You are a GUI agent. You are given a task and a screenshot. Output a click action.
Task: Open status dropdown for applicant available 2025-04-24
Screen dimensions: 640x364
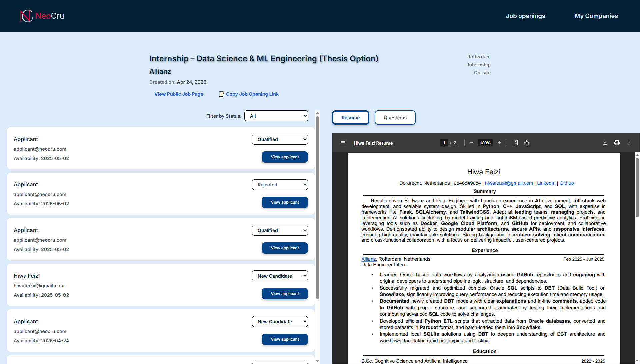(280, 322)
